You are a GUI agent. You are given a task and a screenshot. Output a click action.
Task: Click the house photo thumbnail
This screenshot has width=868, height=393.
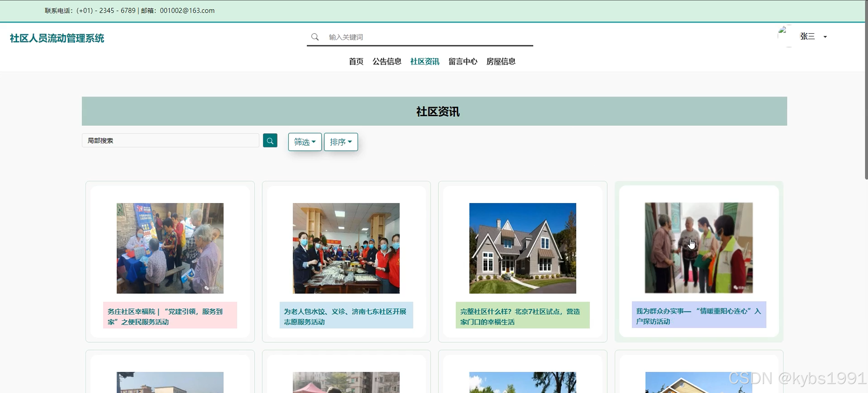(x=522, y=248)
